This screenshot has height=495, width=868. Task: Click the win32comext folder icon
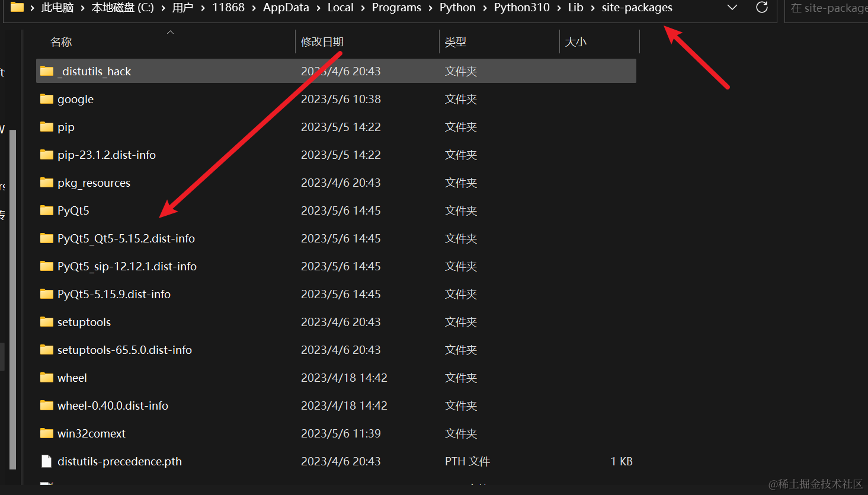pos(47,433)
